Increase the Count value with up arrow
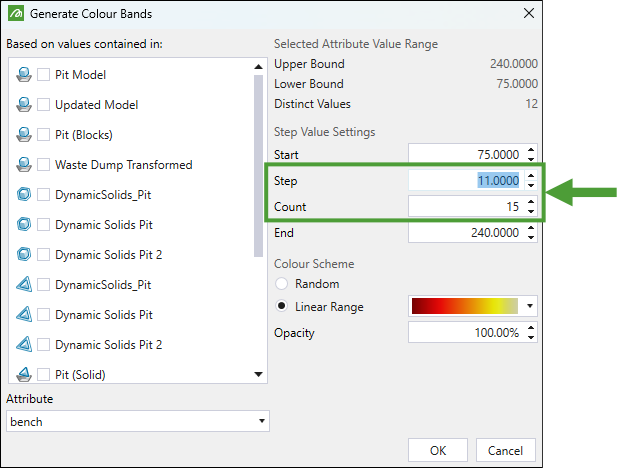 pyautogui.click(x=530, y=202)
